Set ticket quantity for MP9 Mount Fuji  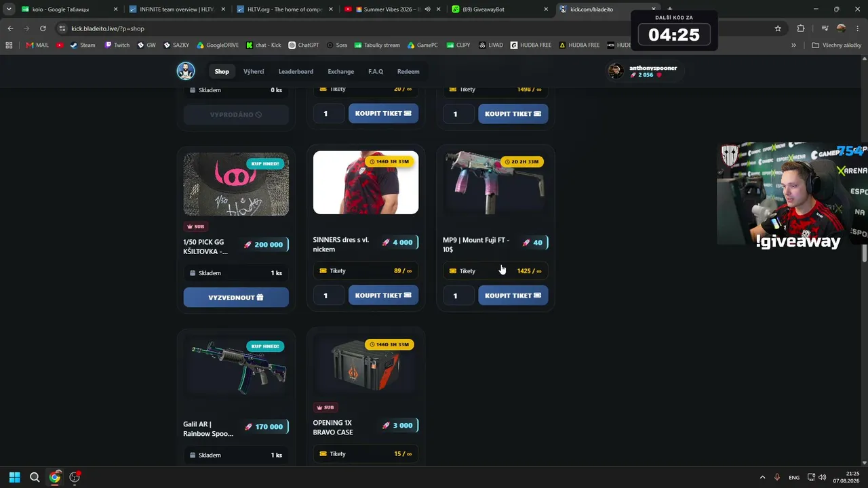click(x=458, y=296)
